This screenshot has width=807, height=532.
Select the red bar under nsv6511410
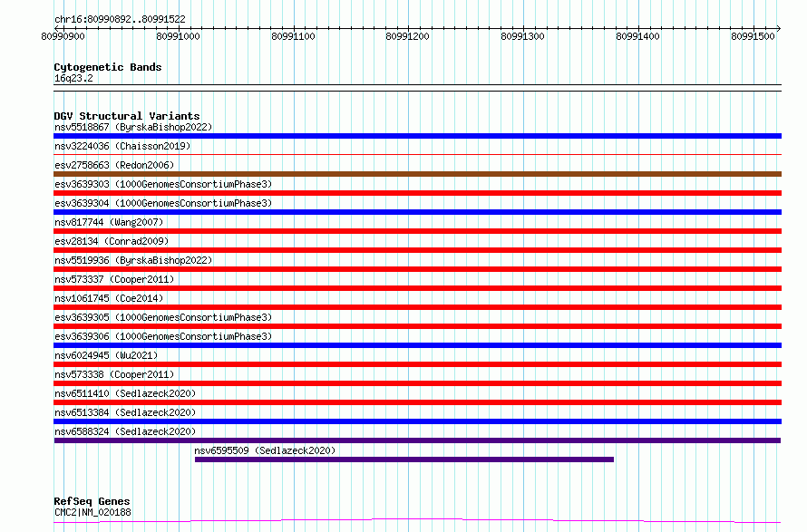click(x=417, y=402)
